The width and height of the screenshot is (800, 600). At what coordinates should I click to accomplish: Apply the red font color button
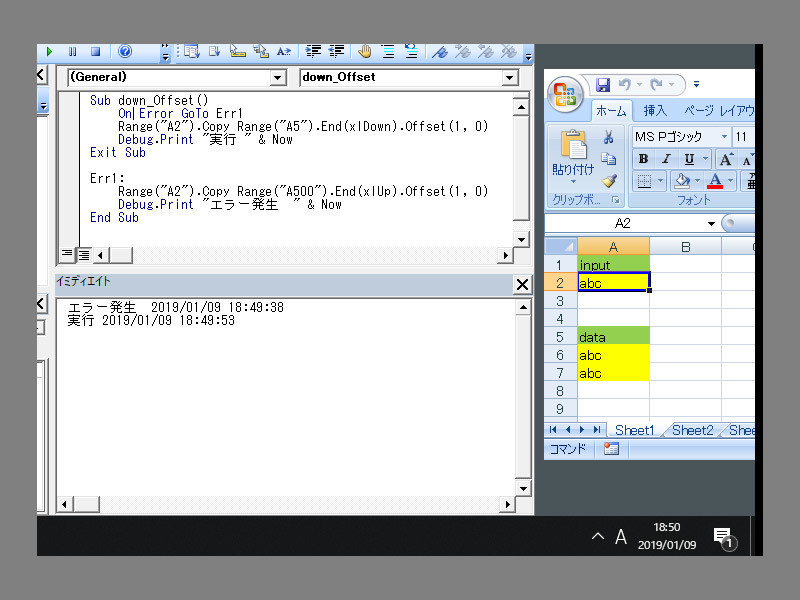point(715,181)
